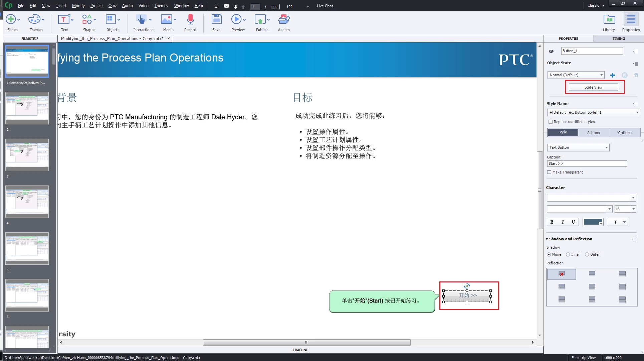Select slide 3 thumbnail in filmstrip
Image resolution: width=644 pixels, height=361 pixels.
(x=27, y=155)
